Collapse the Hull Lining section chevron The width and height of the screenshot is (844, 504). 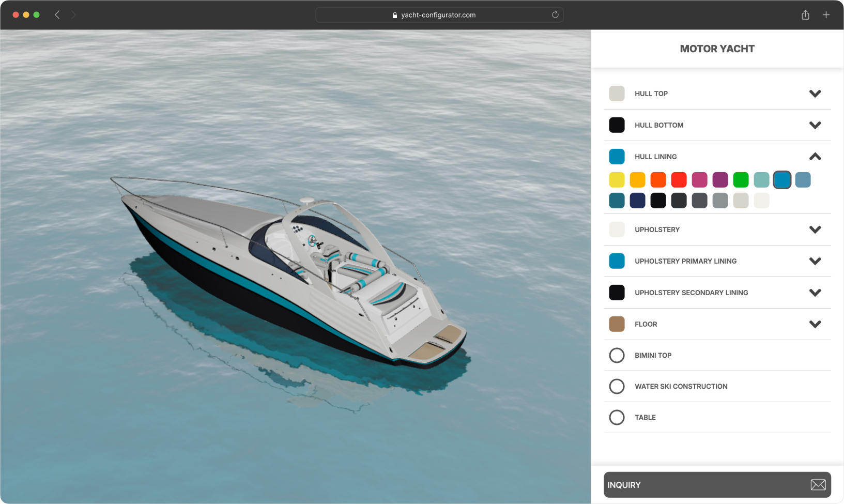[815, 157]
